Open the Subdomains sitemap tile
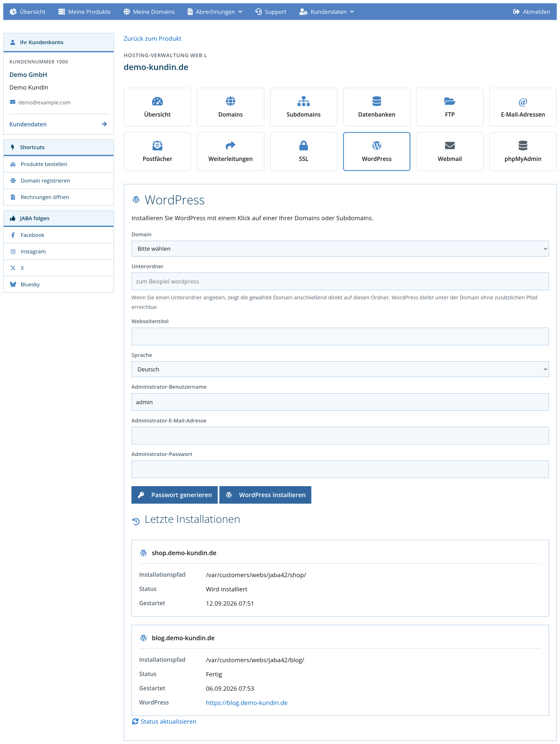Screen dimensions: 560x744 click(x=303, y=107)
